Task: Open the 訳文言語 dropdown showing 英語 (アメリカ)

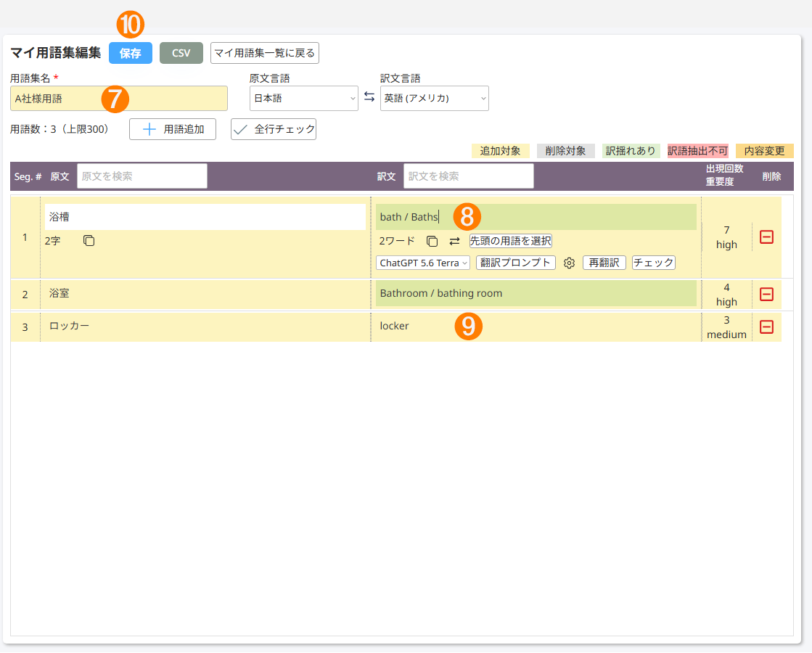Action: coord(435,99)
